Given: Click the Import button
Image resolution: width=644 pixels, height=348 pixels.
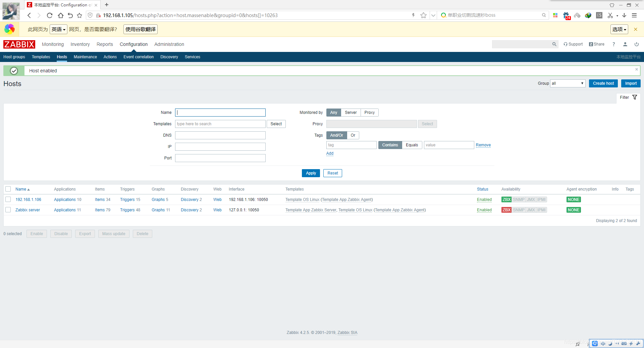Looking at the screenshot, I should (x=631, y=83).
